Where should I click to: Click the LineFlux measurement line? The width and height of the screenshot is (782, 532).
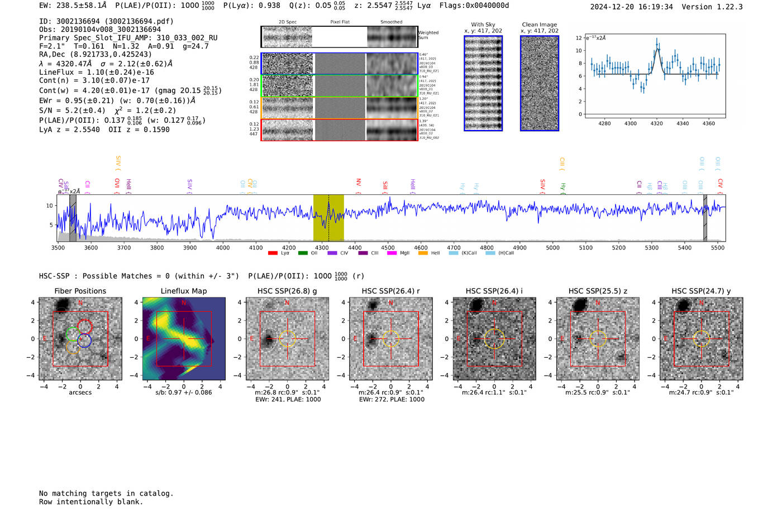click(x=97, y=72)
